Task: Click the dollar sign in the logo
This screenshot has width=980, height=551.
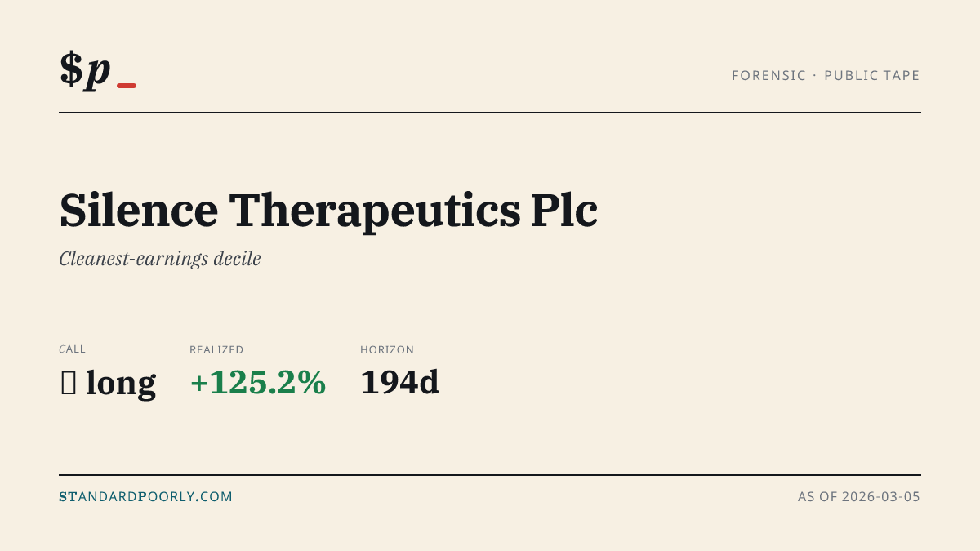Action: point(71,69)
